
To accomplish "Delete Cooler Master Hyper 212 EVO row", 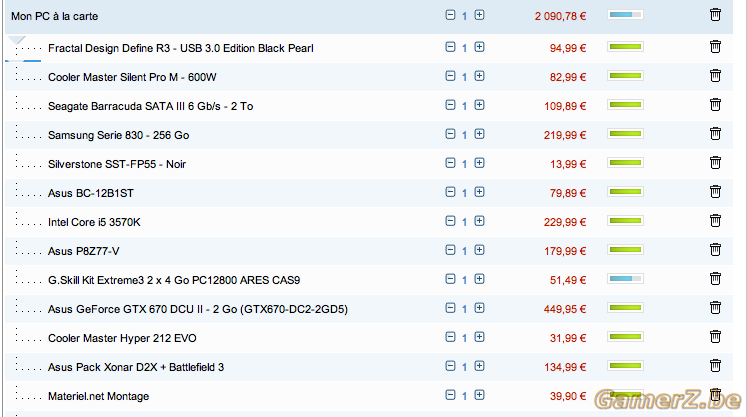I will pos(715,337).
